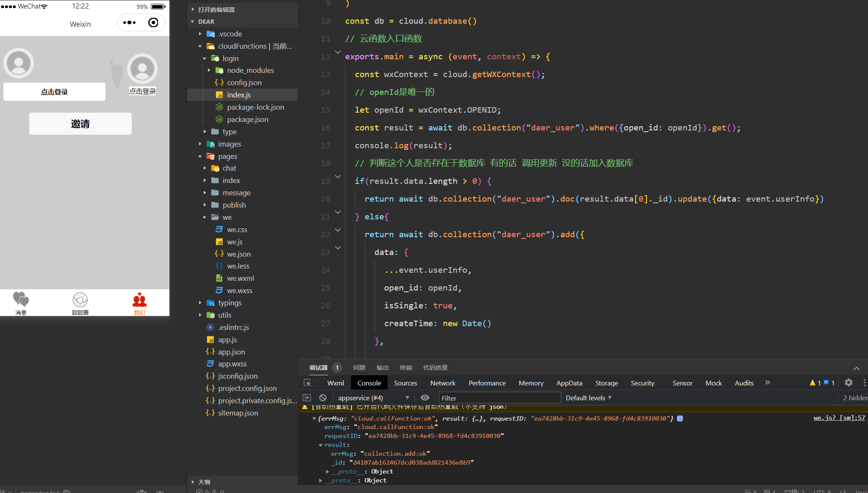Click the miniprogram capsule record circle icon

(153, 22)
